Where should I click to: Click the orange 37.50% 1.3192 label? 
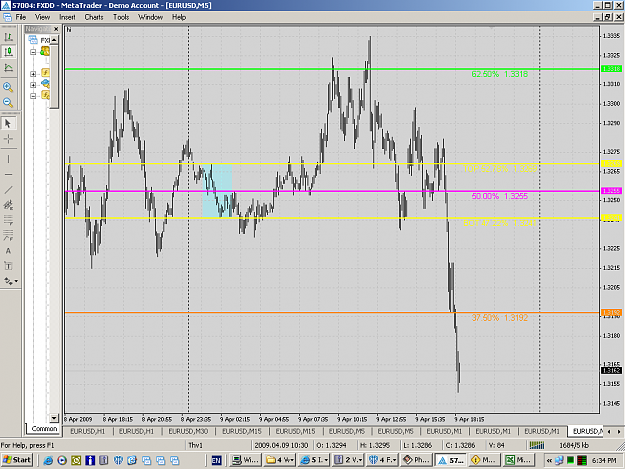pyautogui.click(x=499, y=318)
